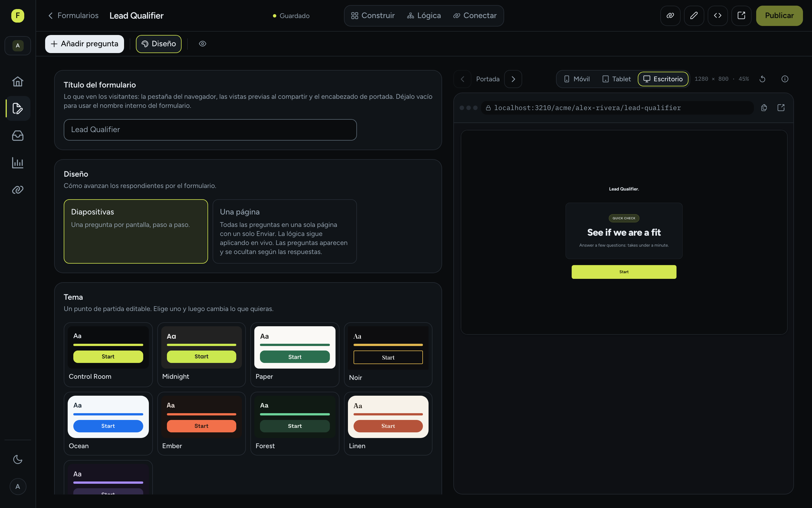Select Una página layout option

pyautogui.click(x=284, y=231)
